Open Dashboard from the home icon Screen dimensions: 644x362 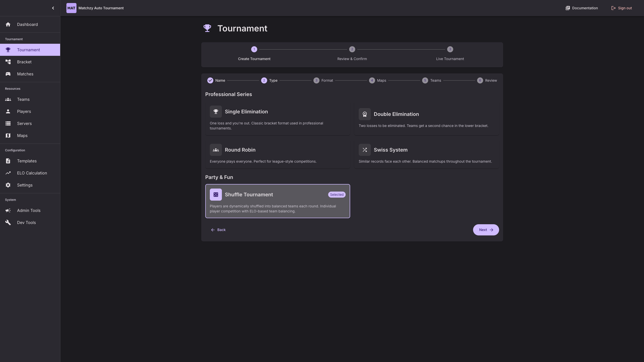point(8,24)
